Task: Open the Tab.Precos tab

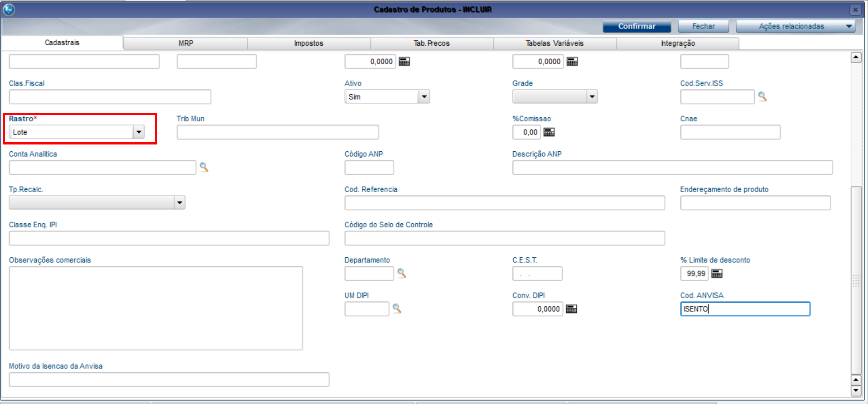Action: (x=432, y=43)
